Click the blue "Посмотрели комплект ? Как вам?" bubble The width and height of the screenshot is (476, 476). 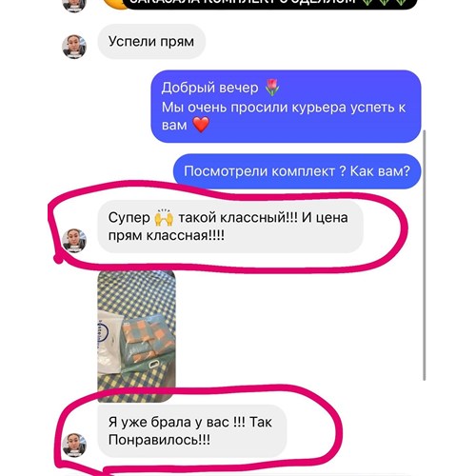(x=297, y=171)
